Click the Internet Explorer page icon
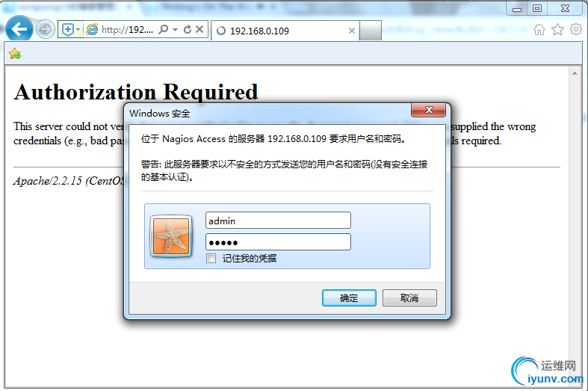This screenshot has height=391, width=588. point(92,29)
